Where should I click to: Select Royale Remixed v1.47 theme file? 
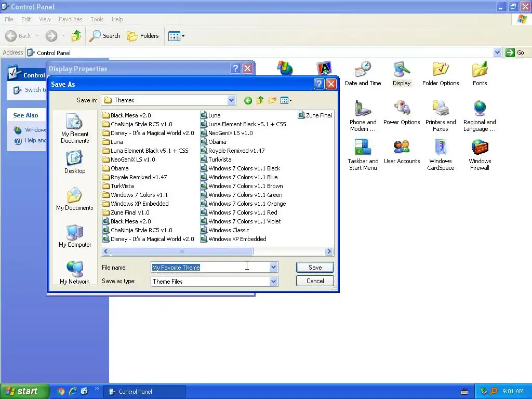(232, 151)
